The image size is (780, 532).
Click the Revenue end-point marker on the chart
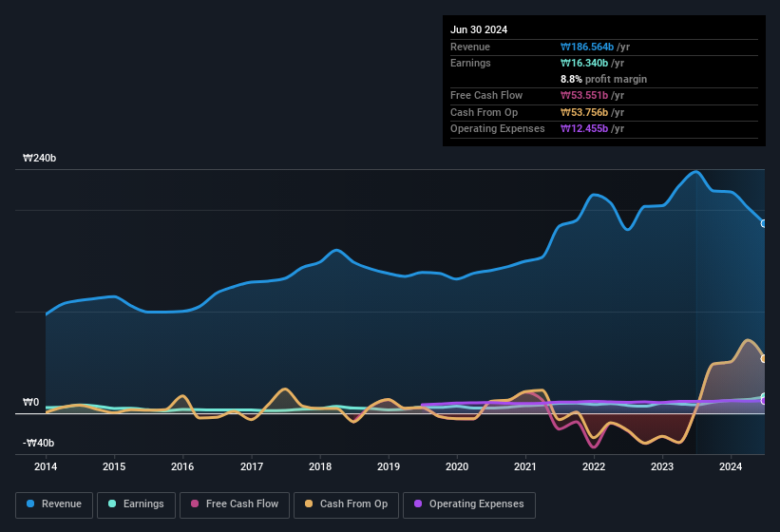[x=764, y=224]
